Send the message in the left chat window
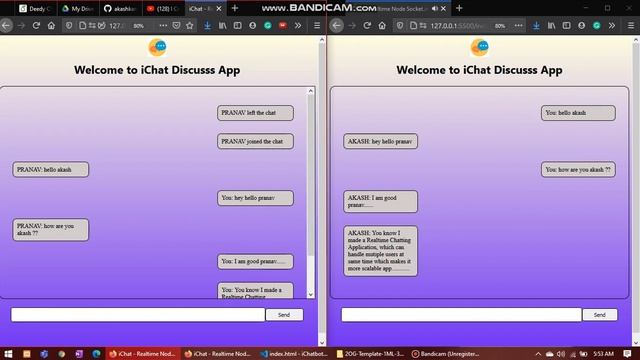640x360 pixels. point(284,315)
